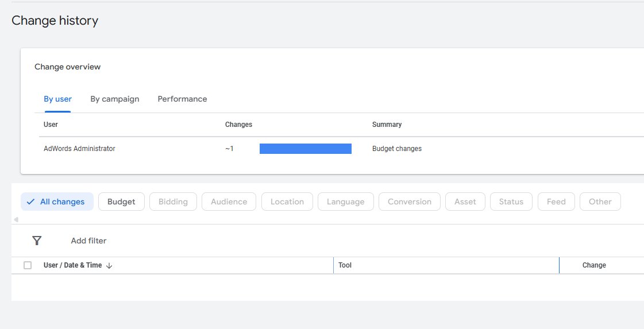Select the All changes filter chip
This screenshot has height=329, width=644.
(57, 202)
